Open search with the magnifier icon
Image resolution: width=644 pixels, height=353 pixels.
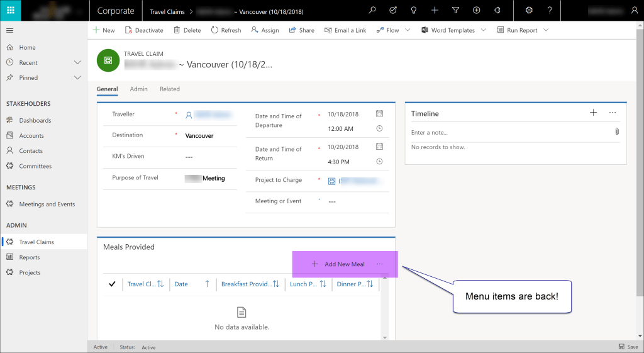click(x=372, y=11)
